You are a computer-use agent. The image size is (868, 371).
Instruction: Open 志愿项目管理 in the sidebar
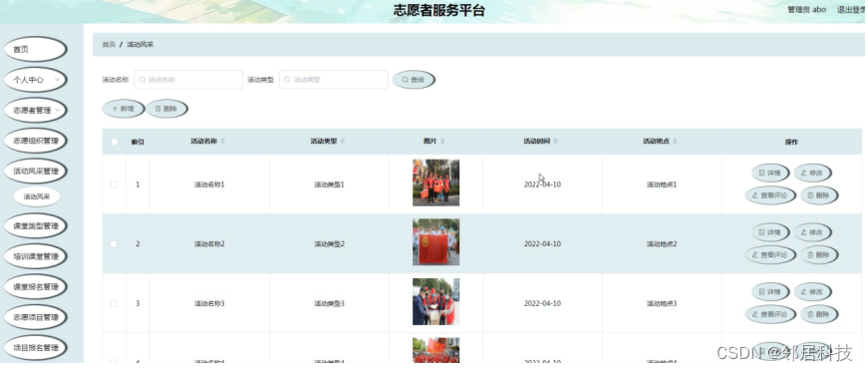pos(36,317)
